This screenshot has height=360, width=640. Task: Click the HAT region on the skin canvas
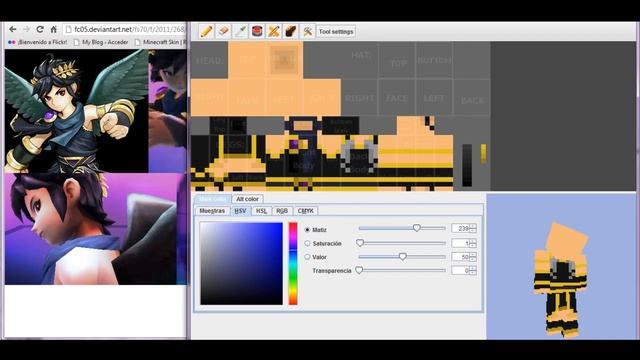[x=361, y=56]
